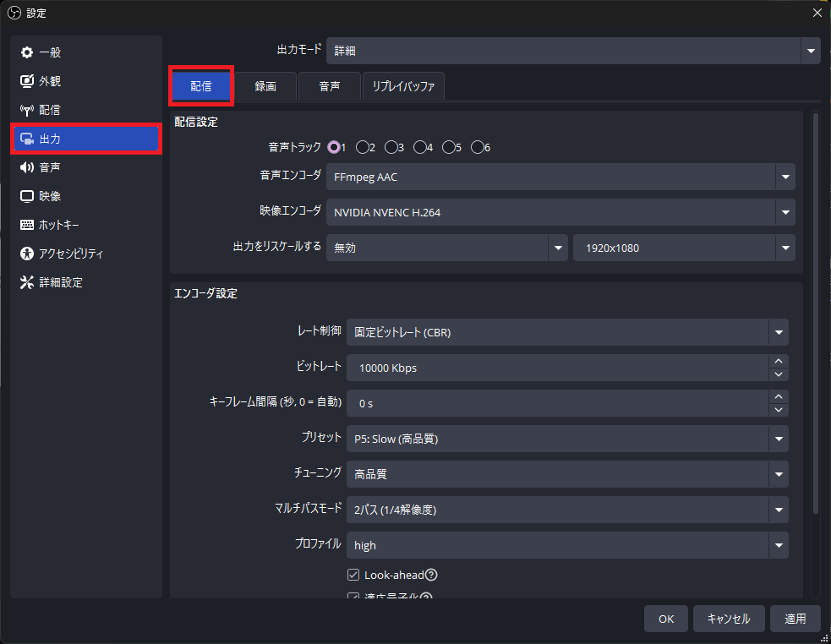Click the gear icon for 一般 settings
This screenshot has height=644, width=831.
(x=27, y=52)
